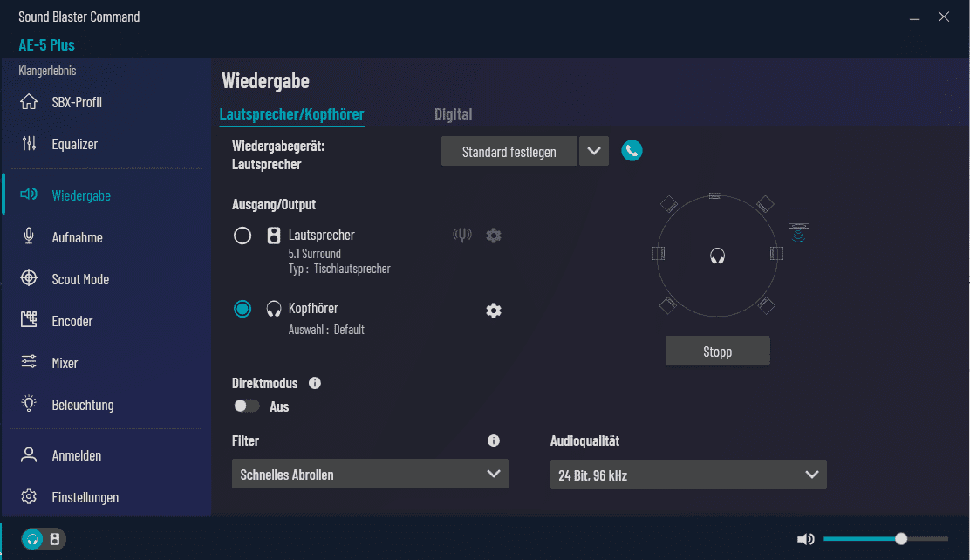The width and height of the screenshot is (970, 560).
Task: Expand the Standard festlegen dropdown arrow
Action: (594, 151)
